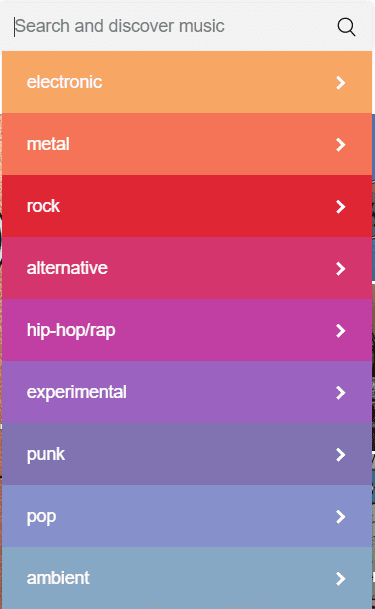Viewport: 375px width, 609px height.
Task: Select the ambient genre text
Action: point(58,578)
